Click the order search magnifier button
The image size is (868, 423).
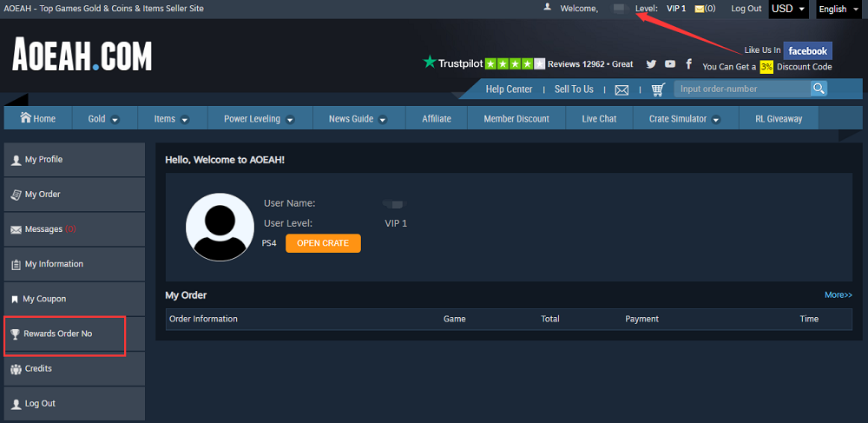coord(819,89)
